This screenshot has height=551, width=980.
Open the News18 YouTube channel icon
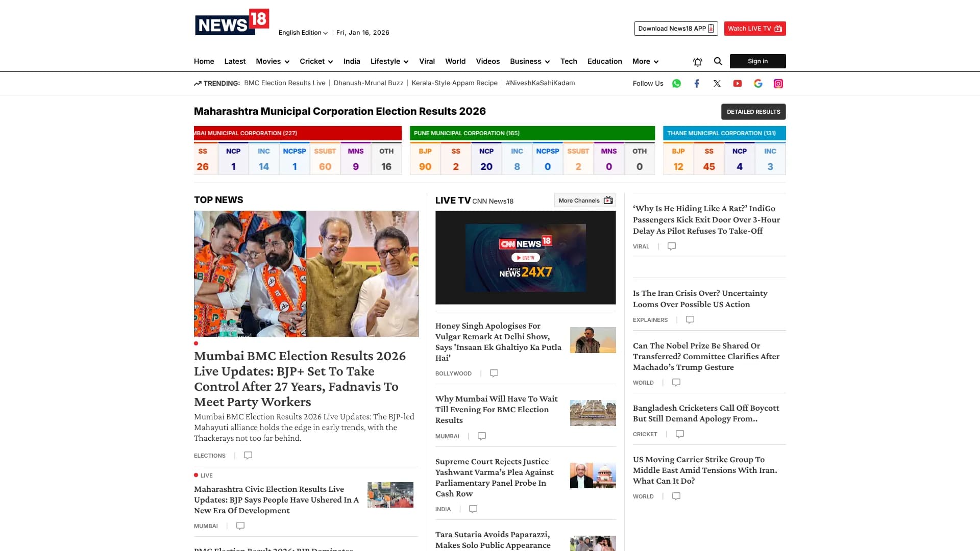point(738,84)
